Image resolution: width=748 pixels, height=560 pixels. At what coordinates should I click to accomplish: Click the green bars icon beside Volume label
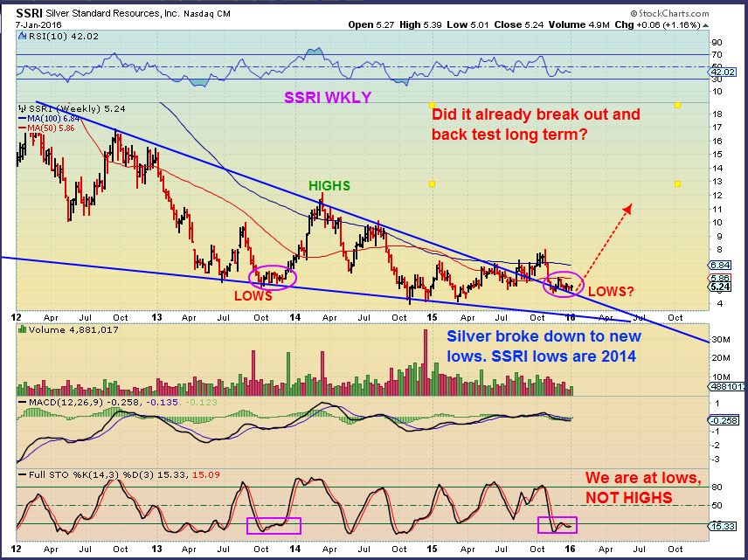click(22, 329)
